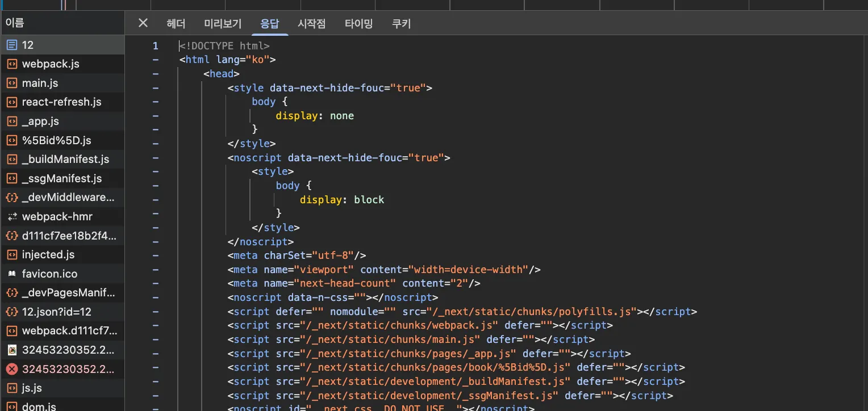Click the document icon beside request 12
Screen dimensions: 868x411
[x=11, y=45]
